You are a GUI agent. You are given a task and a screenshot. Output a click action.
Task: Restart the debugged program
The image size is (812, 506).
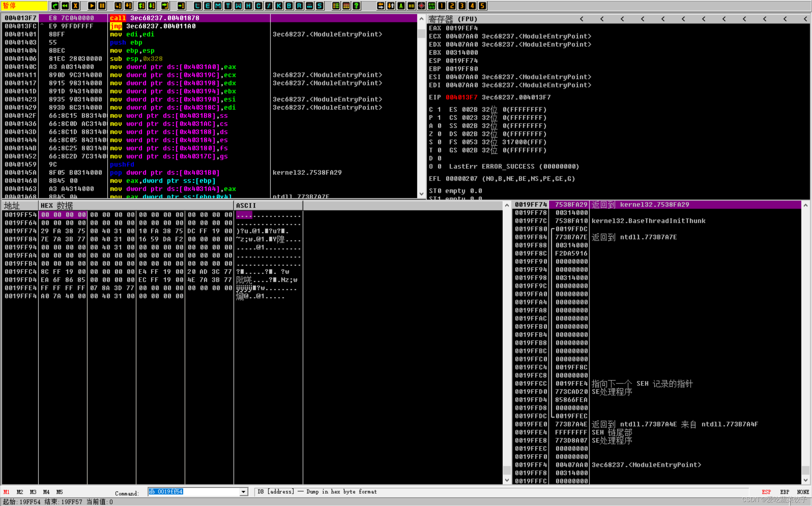coord(55,5)
